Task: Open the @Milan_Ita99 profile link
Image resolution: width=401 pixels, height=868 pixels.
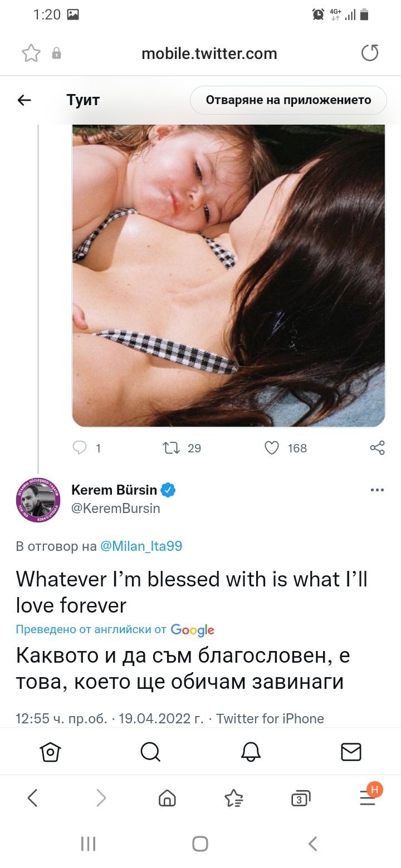Action: click(141, 546)
